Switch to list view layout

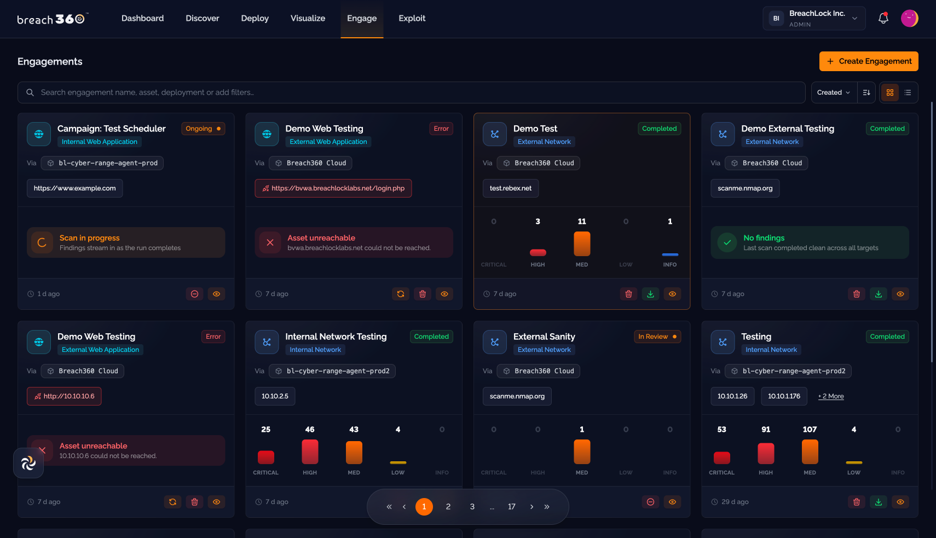(x=907, y=93)
